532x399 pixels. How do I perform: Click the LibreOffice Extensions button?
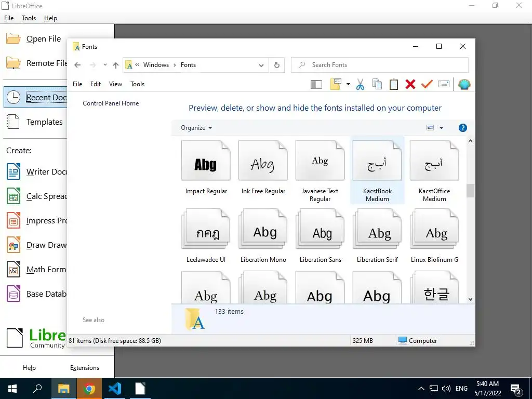(x=85, y=367)
